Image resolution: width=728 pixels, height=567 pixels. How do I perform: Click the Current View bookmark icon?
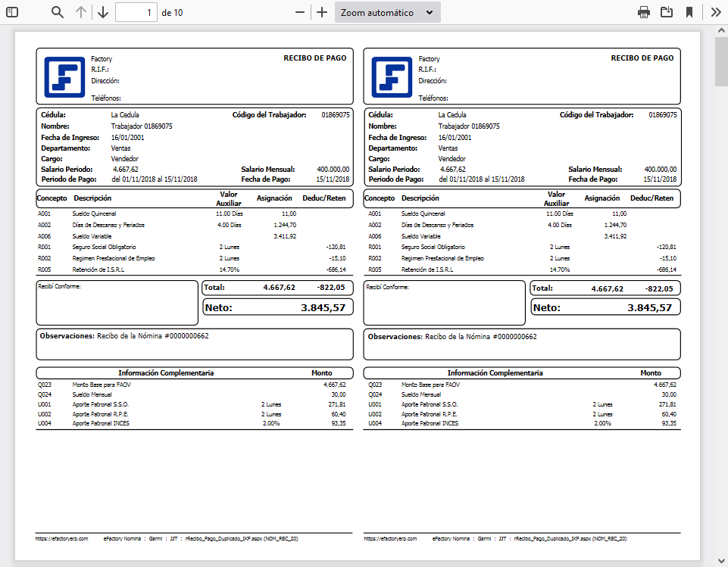click(x=691, y=12)
